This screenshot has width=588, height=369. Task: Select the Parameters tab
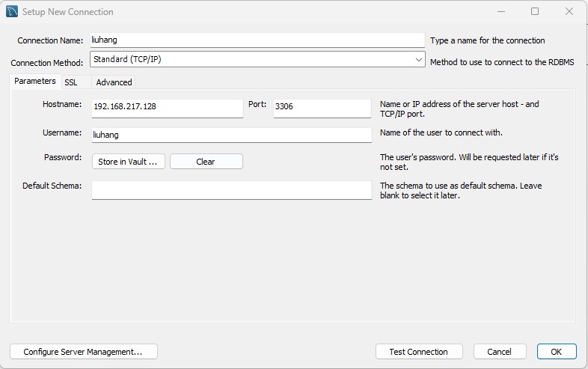point(35,81)
